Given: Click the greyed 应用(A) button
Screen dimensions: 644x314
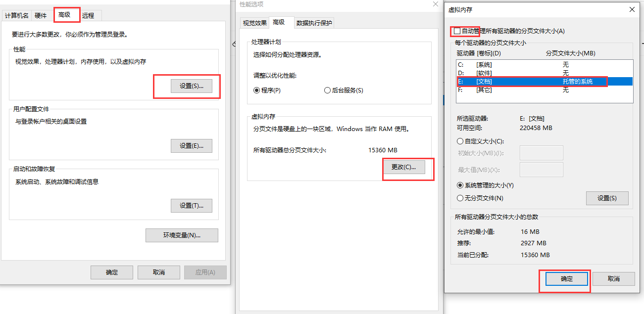Looking at the screenshot, I should coord(205,272).
